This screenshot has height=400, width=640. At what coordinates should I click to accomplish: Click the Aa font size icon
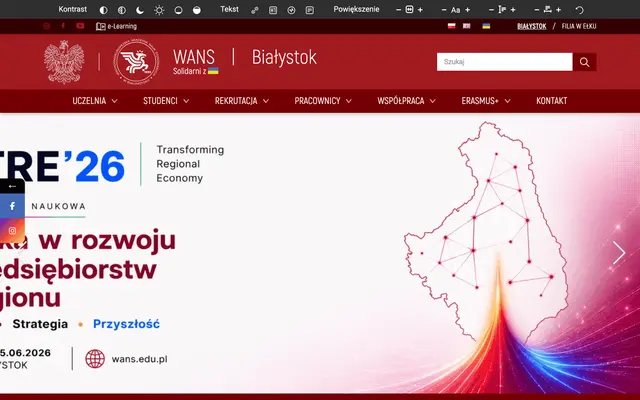click(456, 10)
